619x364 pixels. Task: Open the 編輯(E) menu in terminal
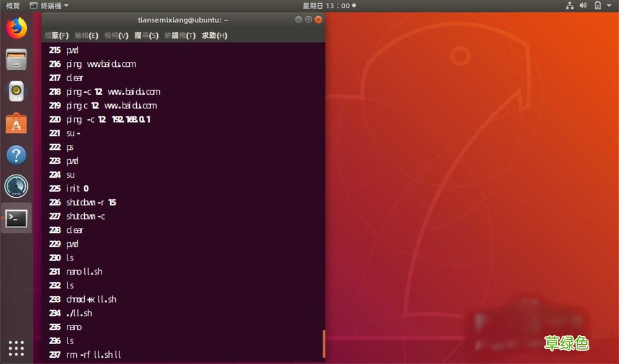87,35
